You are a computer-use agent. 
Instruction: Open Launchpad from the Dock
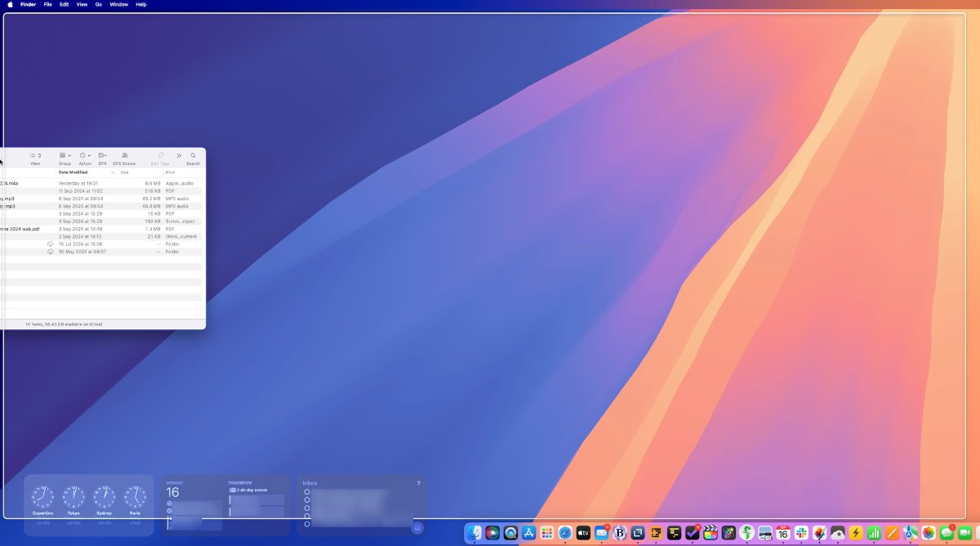click(x=546, y=533)
